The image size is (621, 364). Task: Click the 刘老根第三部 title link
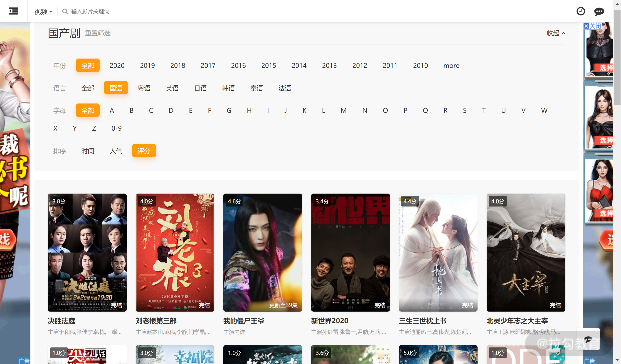pos(156,321)
